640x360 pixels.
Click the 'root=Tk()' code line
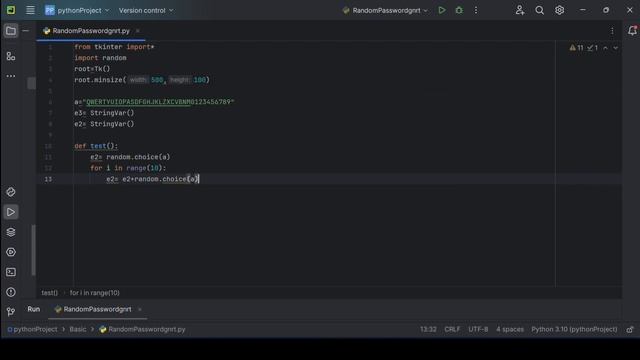pos(92,69)
